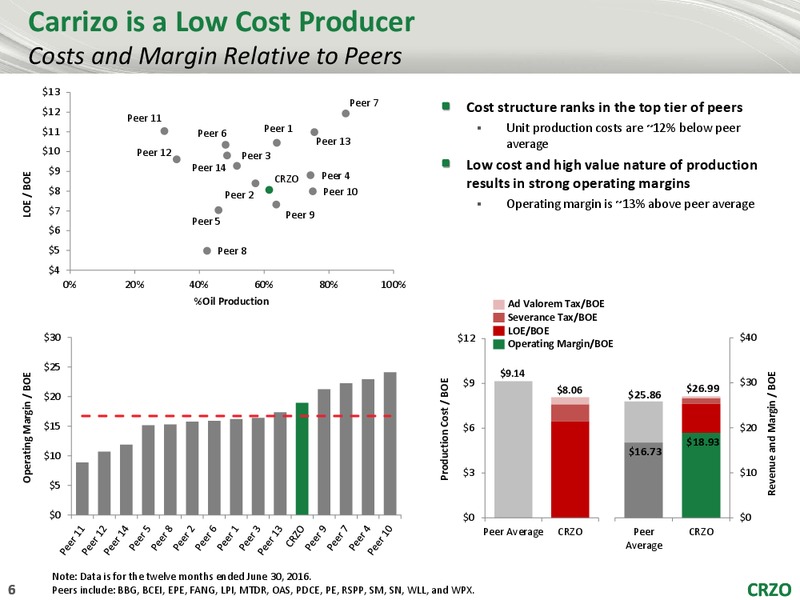Image resolution: width=800 pixels, height=600 pixels.
Task: Click the 'Production Cost / BOE' axis title
Action: coord(444,429)
